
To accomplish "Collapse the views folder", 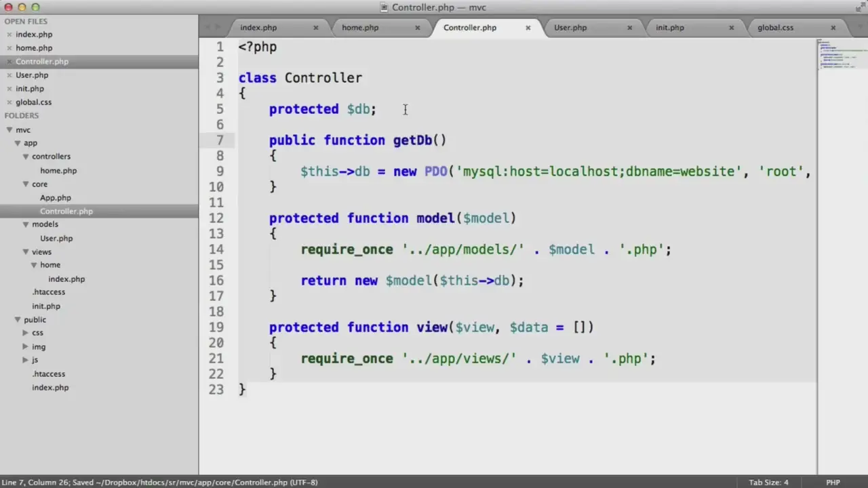I will (26, 252).
